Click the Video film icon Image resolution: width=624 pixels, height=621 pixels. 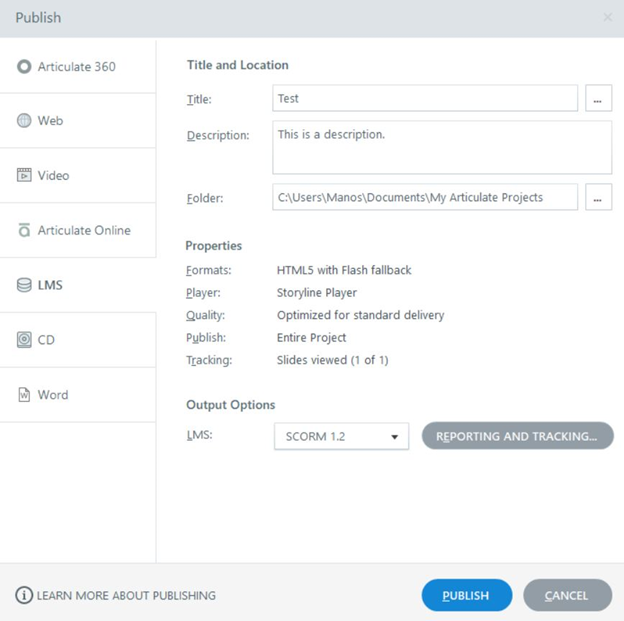point(24,175)
